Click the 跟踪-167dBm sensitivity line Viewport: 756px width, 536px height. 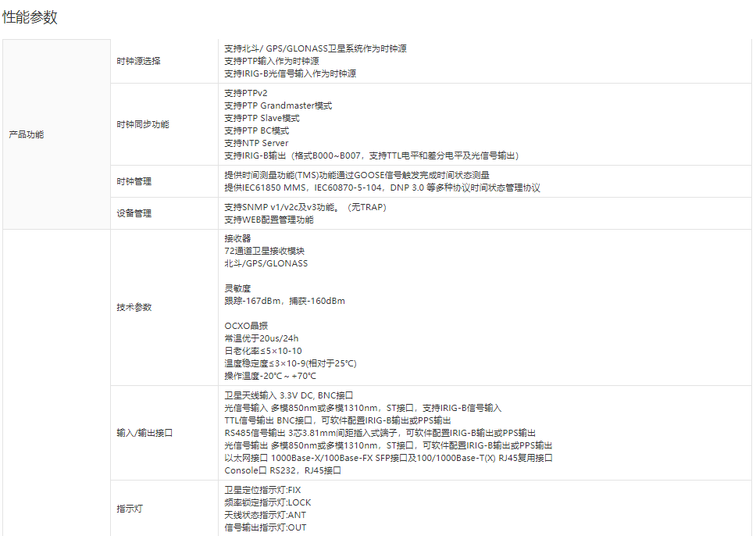[284, 301]
